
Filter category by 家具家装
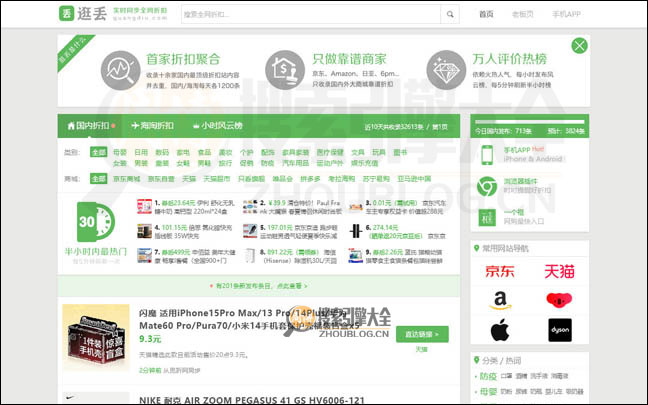click(x=295, y=152)
